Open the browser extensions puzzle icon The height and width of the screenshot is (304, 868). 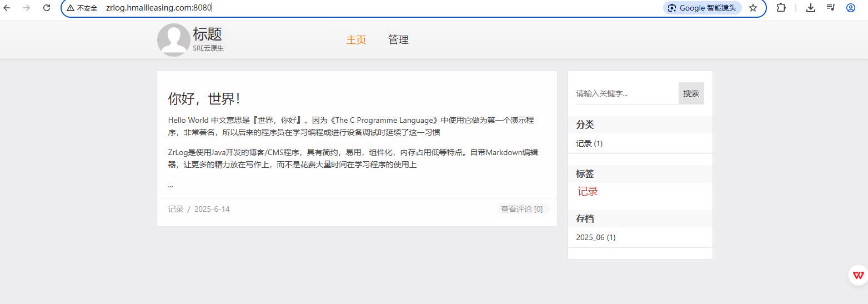[781, 8]
